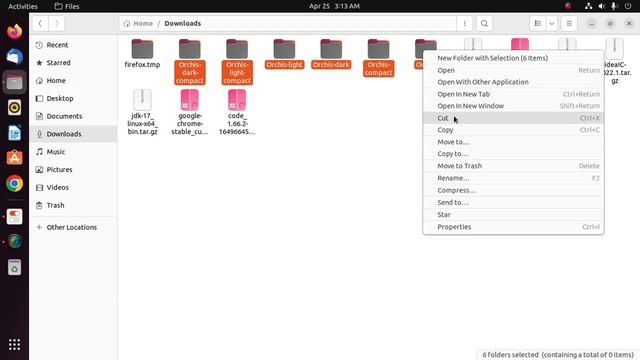Open Rhythmbox from the dock
Image resolution: width=640 pixels, height=360 pixels.
[14, 107]
